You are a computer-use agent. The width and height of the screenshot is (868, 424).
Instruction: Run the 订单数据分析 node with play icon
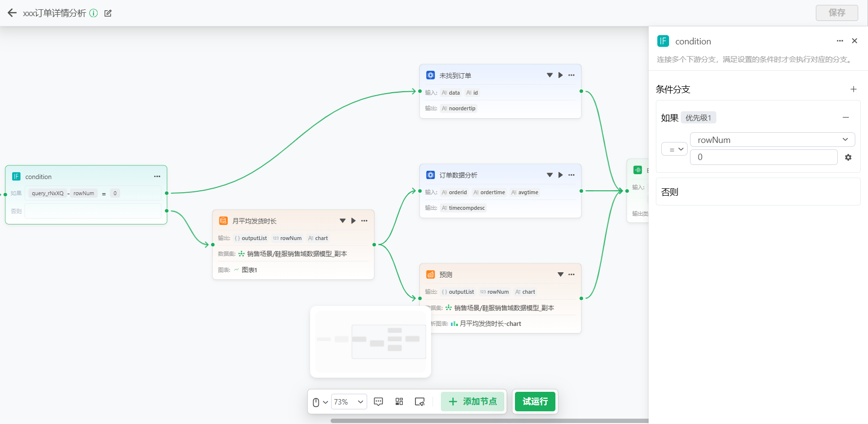[560, 175]
